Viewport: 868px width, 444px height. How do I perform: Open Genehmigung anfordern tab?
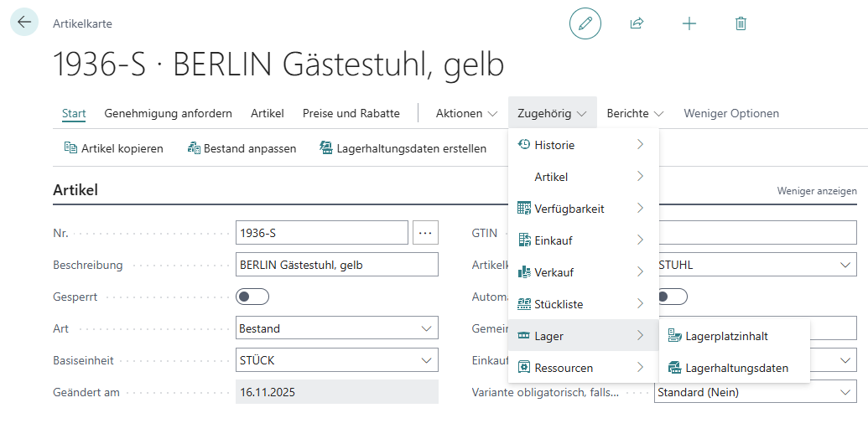point(169,113)
